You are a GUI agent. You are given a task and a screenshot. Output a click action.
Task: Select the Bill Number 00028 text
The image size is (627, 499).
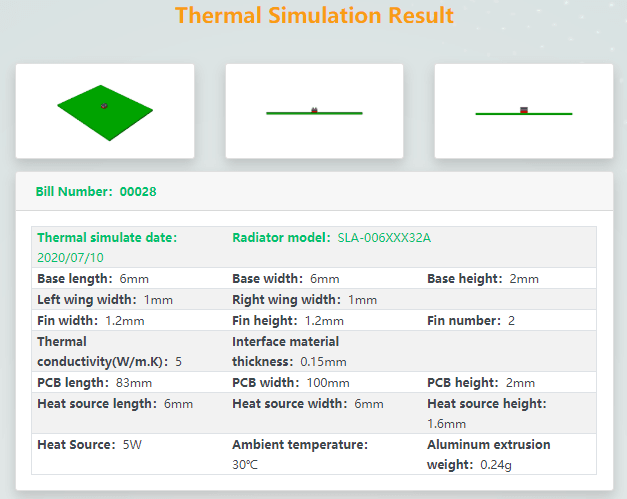point(96,192)
